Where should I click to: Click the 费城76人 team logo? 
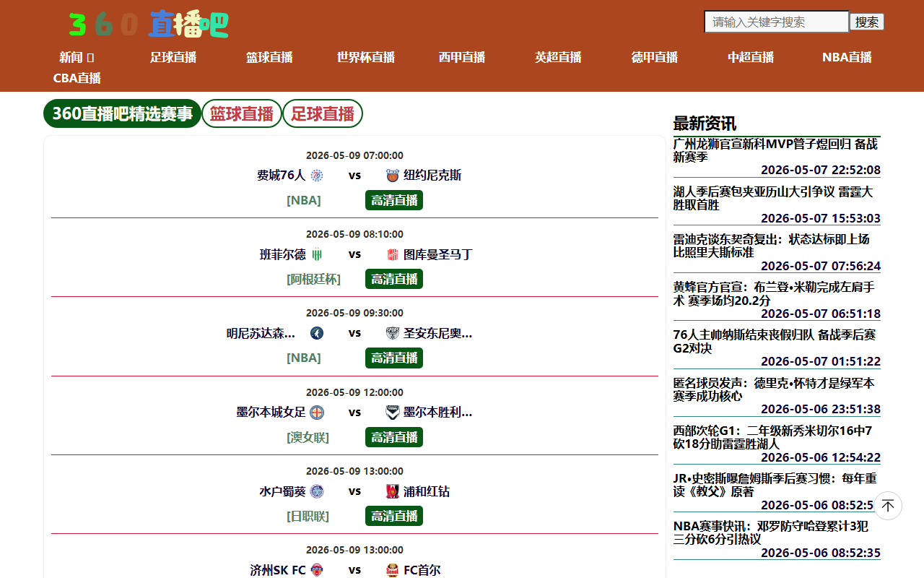click(317, 176)
